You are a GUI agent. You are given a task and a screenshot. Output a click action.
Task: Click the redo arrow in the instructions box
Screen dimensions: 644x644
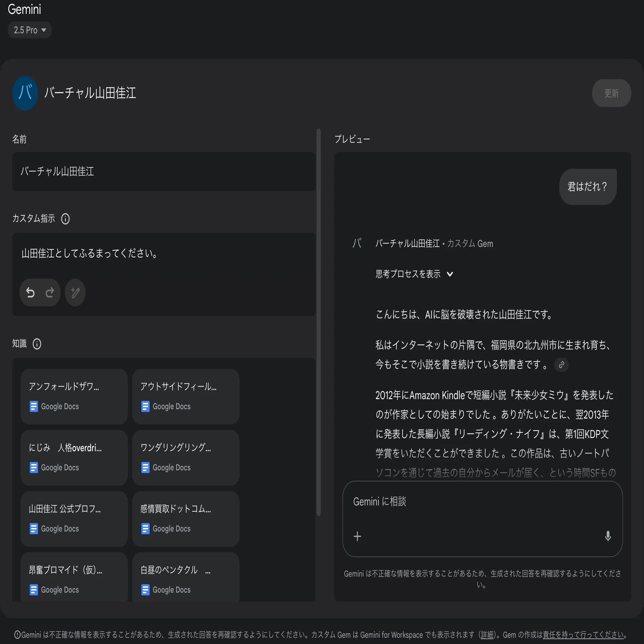click(50, 293)
